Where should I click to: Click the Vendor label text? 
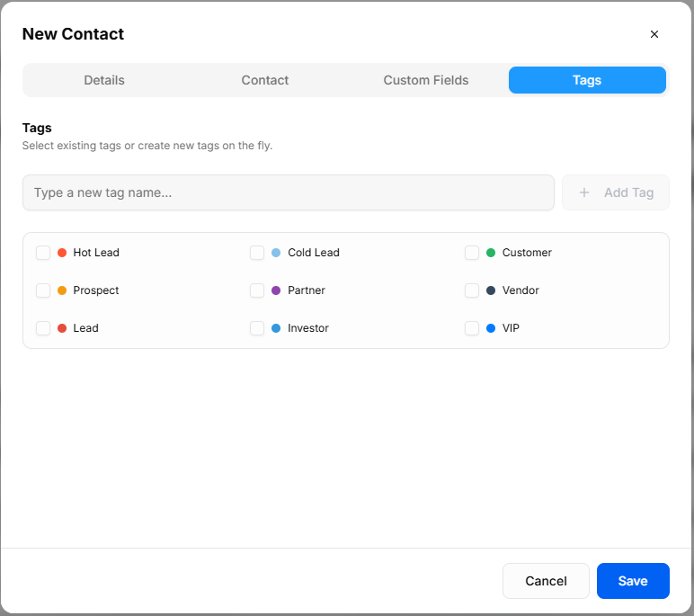point(520,290)
